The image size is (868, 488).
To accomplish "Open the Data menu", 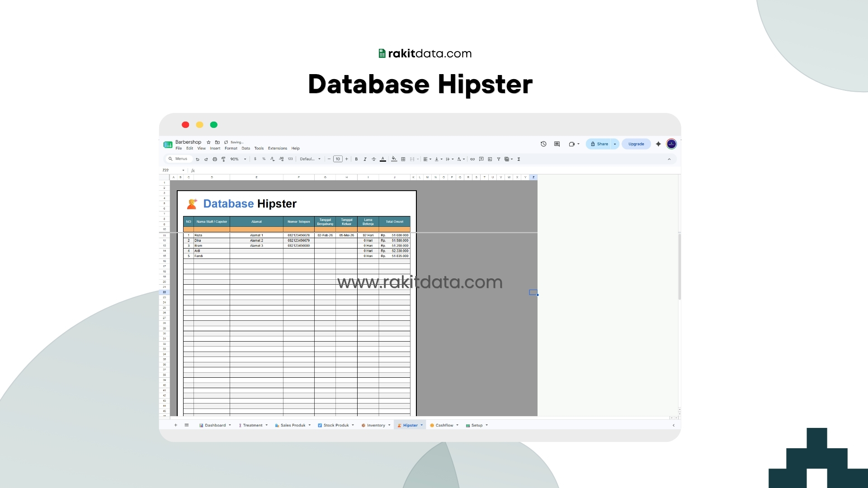I will point(246,148).
